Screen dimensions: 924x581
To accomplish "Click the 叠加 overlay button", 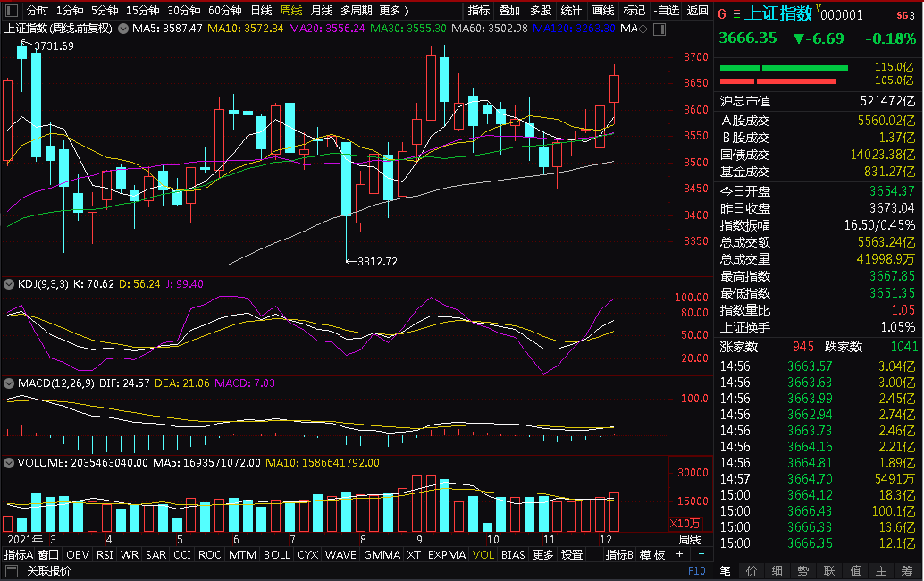I will (x=509, y=11).
